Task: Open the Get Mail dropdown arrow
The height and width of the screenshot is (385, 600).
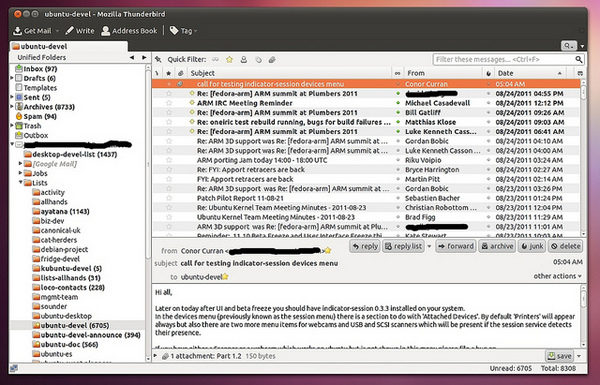Action: coord(57,31)
